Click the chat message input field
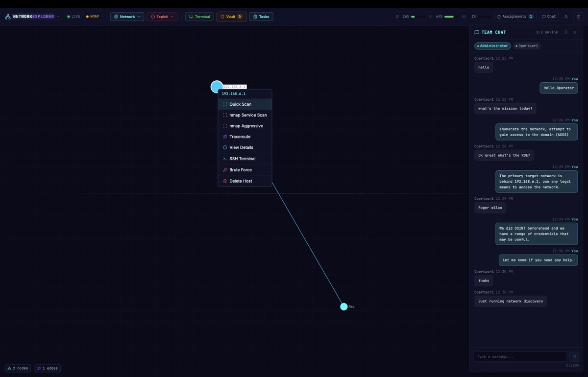 tap(520, 356)
